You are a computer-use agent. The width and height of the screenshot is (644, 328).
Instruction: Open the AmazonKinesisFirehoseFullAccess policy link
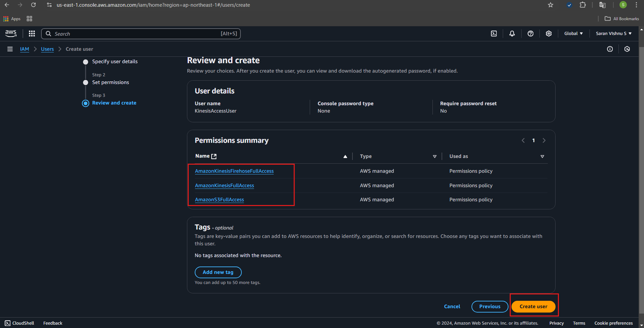(x=234, y=171)
